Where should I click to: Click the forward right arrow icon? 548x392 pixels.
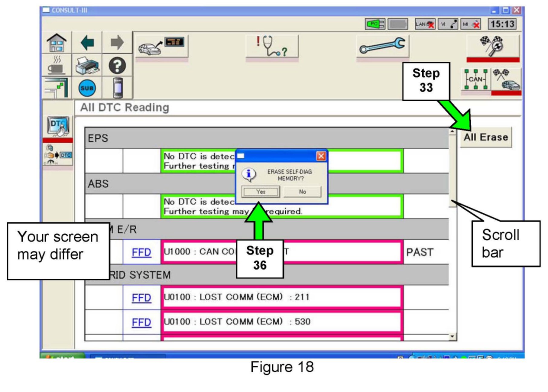117,43
